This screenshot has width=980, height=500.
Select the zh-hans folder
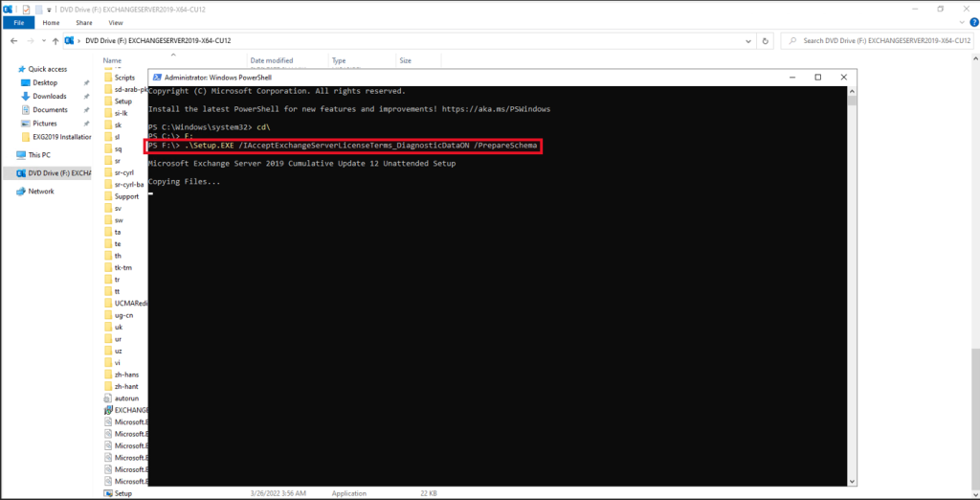click(125, 375)
